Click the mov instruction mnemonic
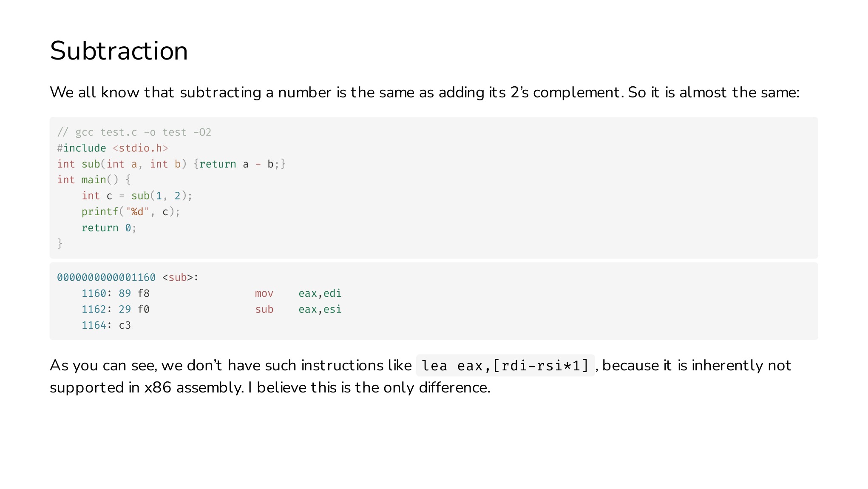 click(264, 293)
